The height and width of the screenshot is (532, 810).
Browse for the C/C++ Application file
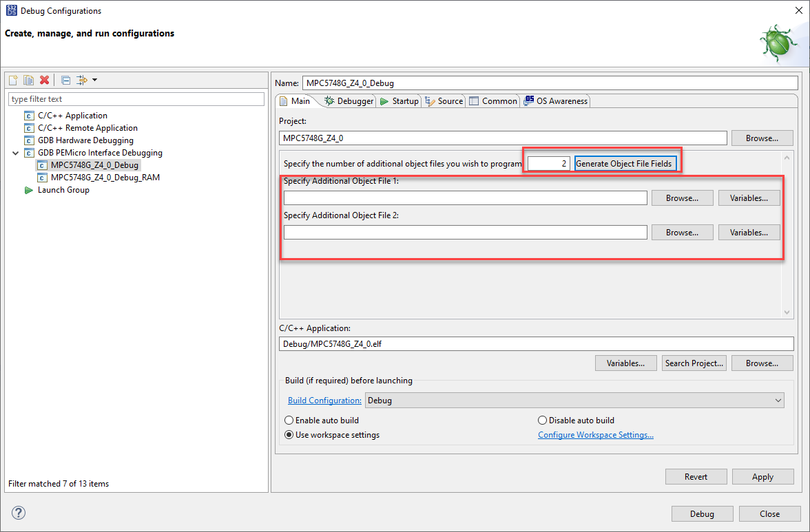pyautogui.click(x=762, y=363)
